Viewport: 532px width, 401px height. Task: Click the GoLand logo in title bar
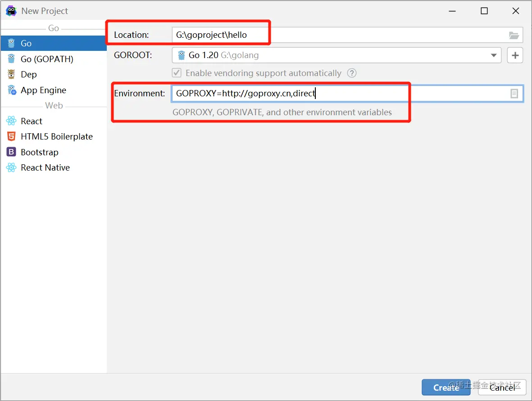click(11, 11)
